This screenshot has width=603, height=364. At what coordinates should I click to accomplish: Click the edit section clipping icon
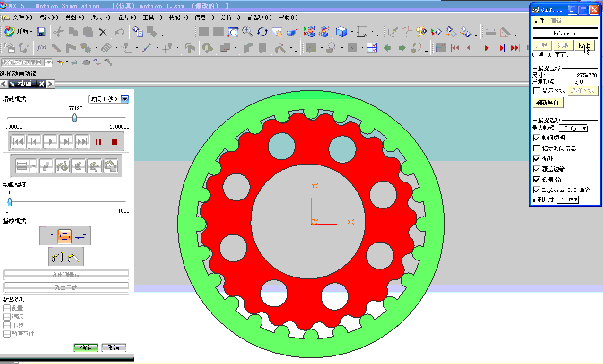[324, 32]
